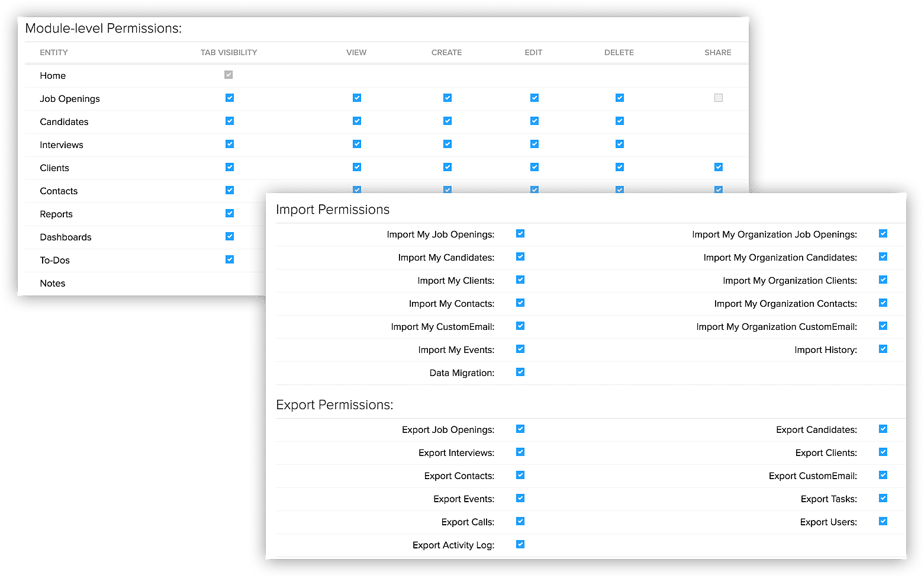Toggle Interviews Create permission
This screenshot has height=578, width=924.
(447, 144)
